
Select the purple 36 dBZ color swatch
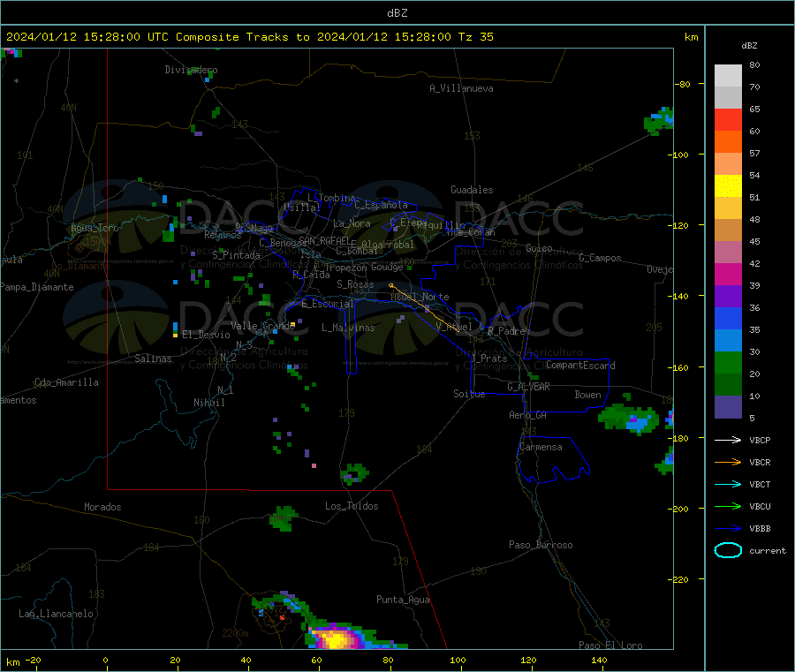tap(728, 297)
